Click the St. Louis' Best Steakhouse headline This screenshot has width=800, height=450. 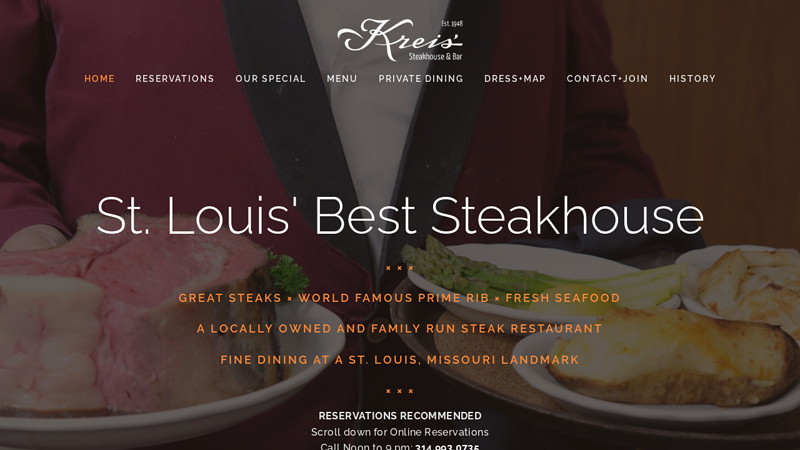coord(400,216)
